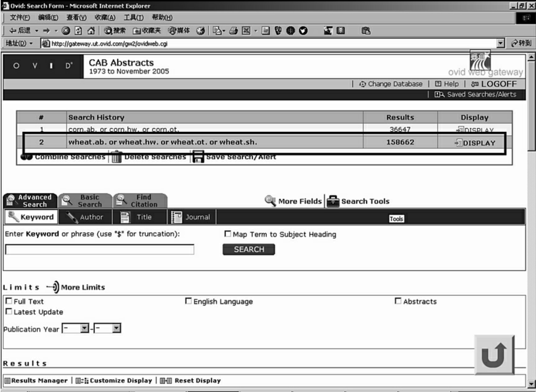Open the 搜索 search pane
536x392 pixels.
coord(115,31)
